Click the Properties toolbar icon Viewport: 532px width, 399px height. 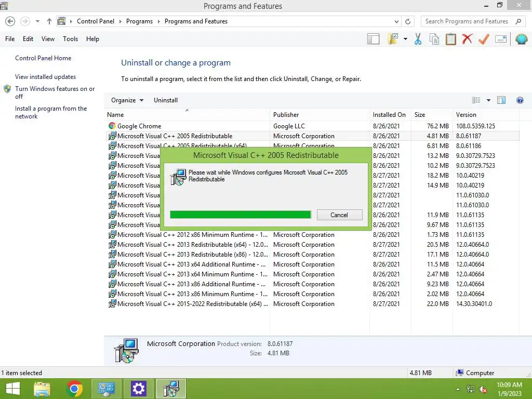click(501, 39)
